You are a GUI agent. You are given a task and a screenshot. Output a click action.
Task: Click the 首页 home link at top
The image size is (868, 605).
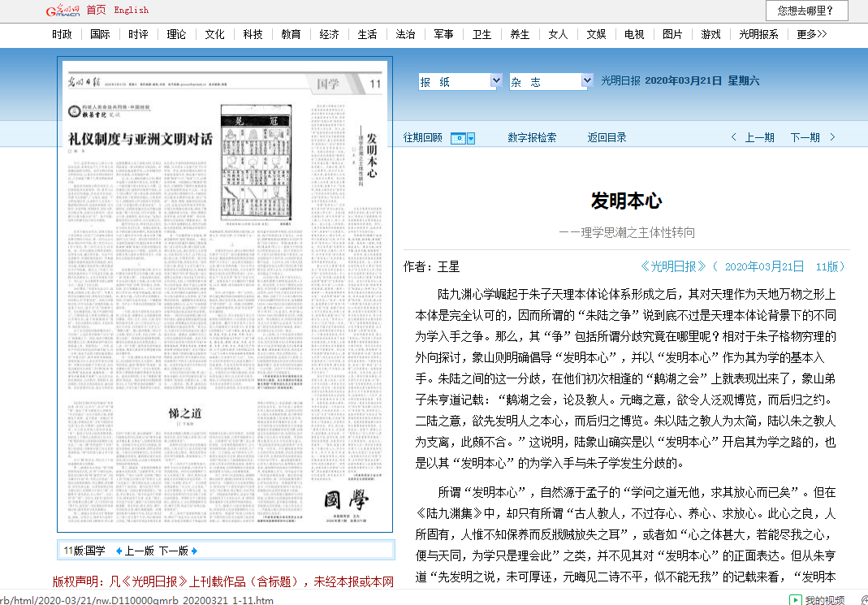click(x=96, y=10)
